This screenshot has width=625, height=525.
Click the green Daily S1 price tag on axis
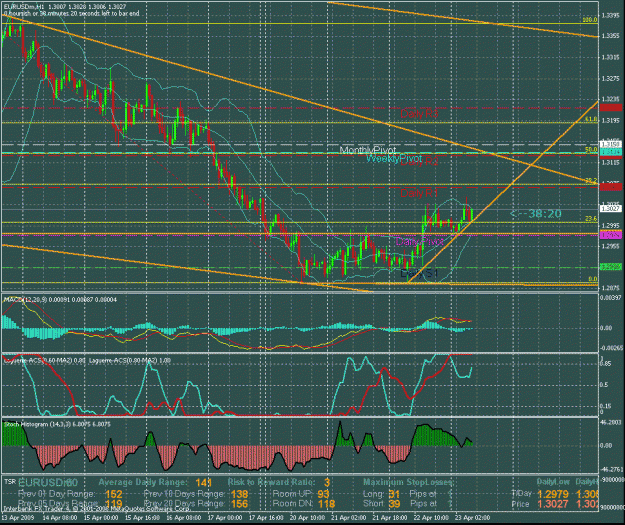coord(611,267)
